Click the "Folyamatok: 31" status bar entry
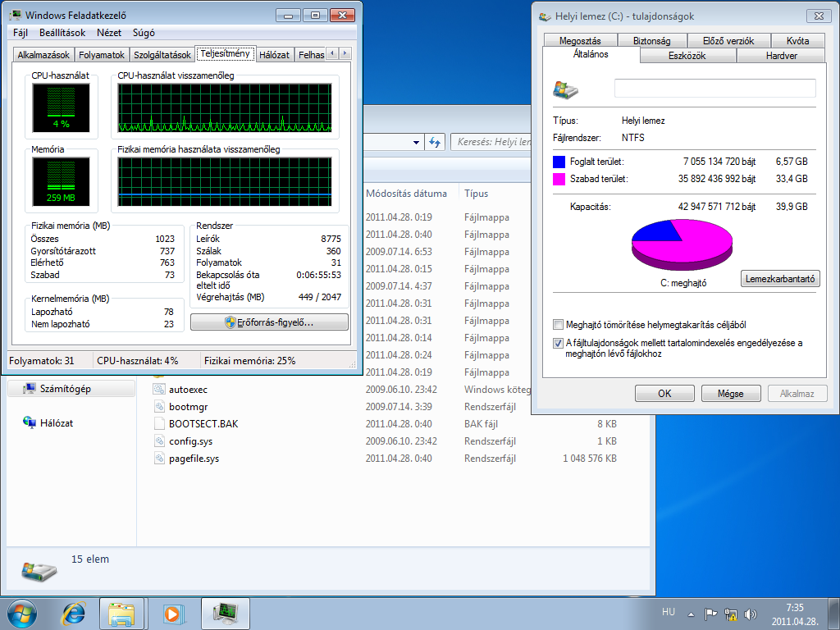The image size is (840, 630). point(42,361)
